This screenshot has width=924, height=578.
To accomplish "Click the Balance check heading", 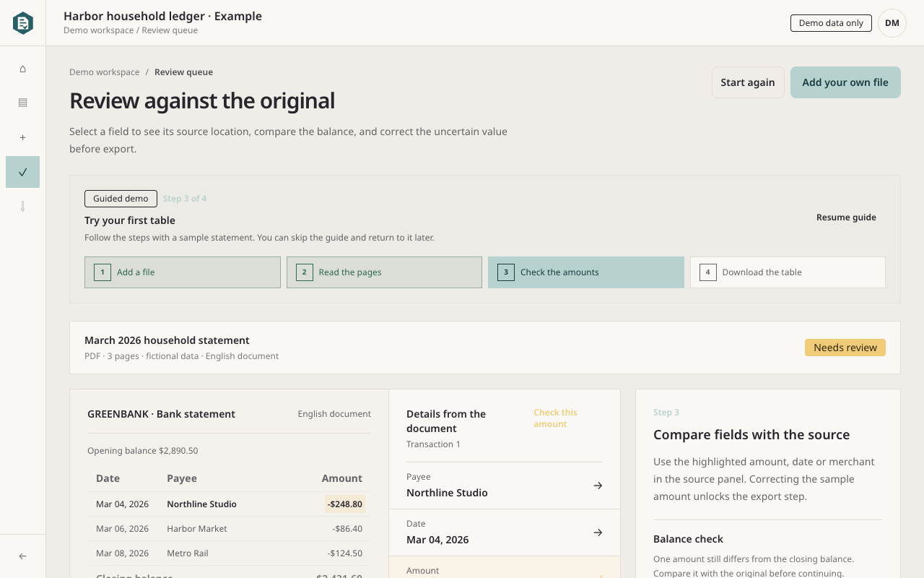I will tap(688, 539).
